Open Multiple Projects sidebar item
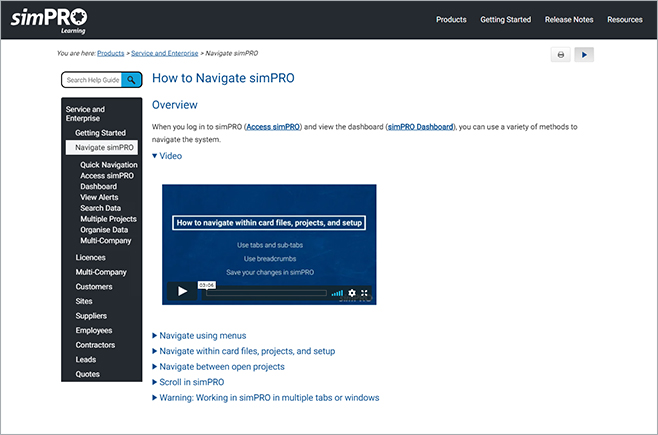Viewport: 658px width, 435px height. click(108, 219)
